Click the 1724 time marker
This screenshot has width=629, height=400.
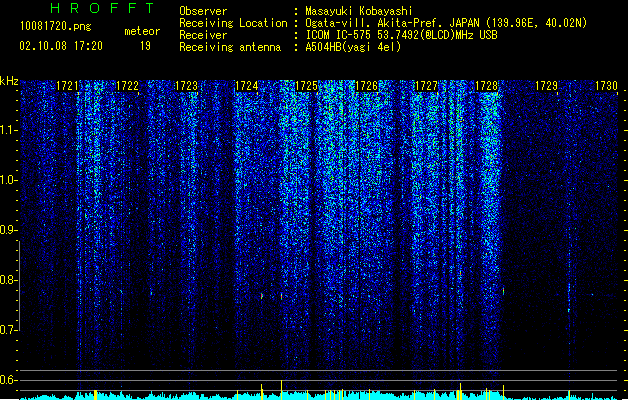coord(247,86)
